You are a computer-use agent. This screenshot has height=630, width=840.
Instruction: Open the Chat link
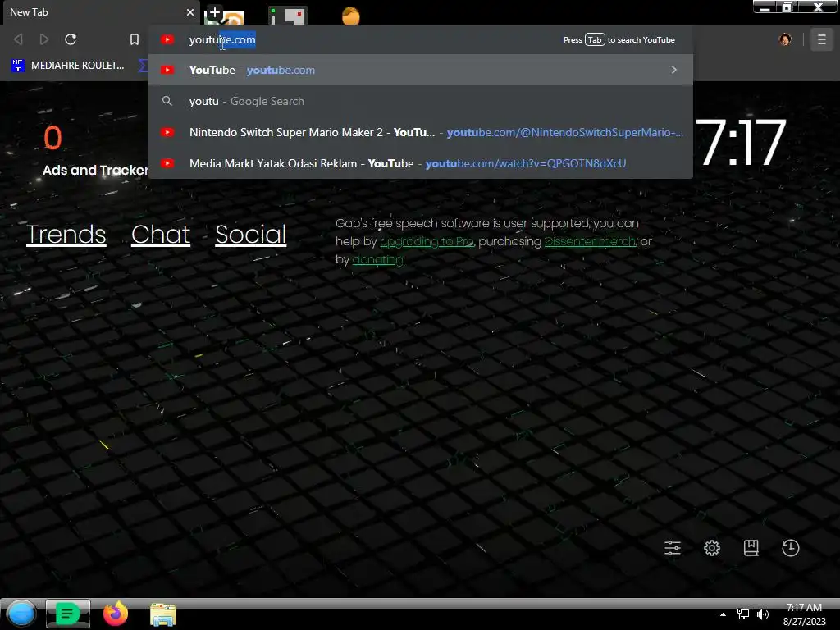coord(161,235)
